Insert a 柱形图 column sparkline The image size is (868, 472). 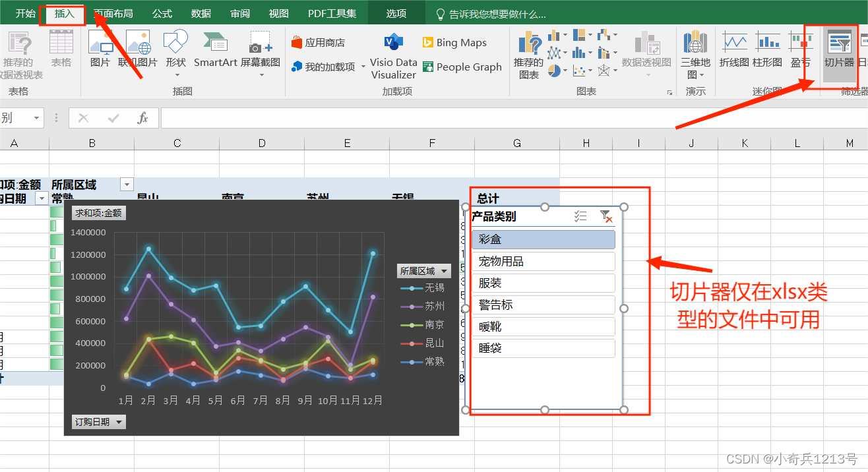[767, 49]
